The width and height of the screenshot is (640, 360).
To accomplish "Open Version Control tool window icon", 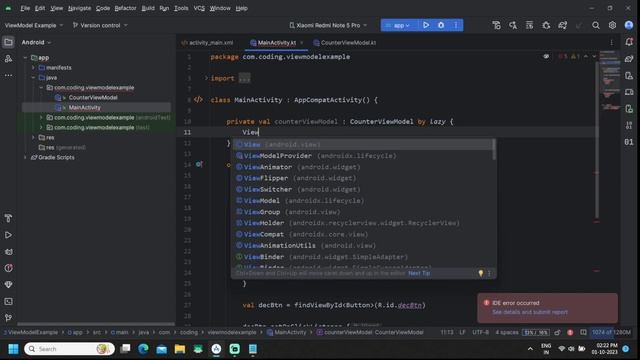I will coord(8,318).
